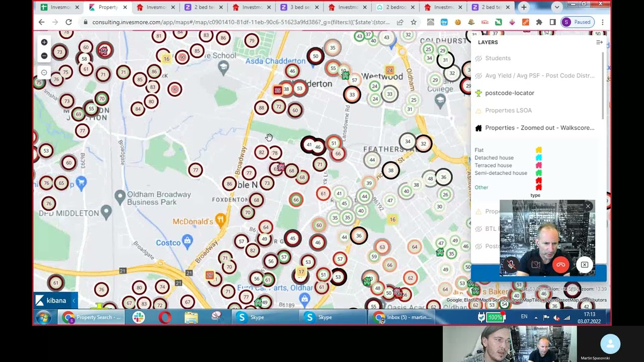Zoom in on the map
Viewport: 644px width, 362px height.
tap(44, 42)
